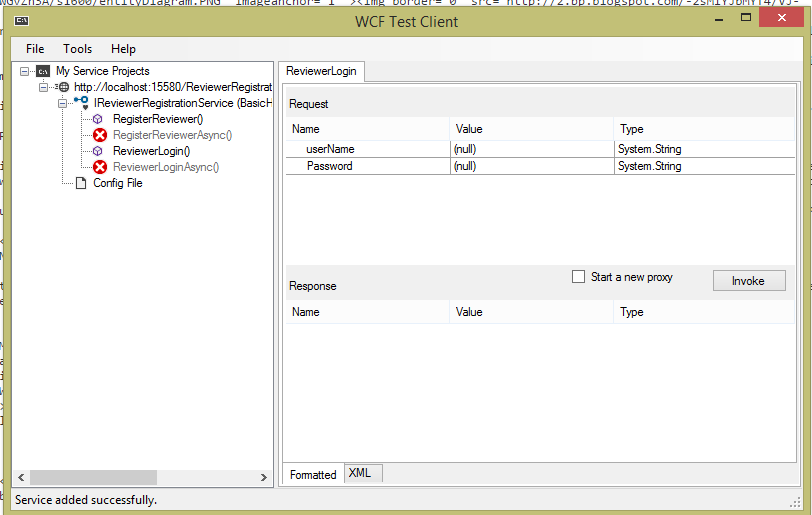
Task: Select RegisterReviewerAsync() in the tree
Action: pyautogui.click(x=172, y=135)
